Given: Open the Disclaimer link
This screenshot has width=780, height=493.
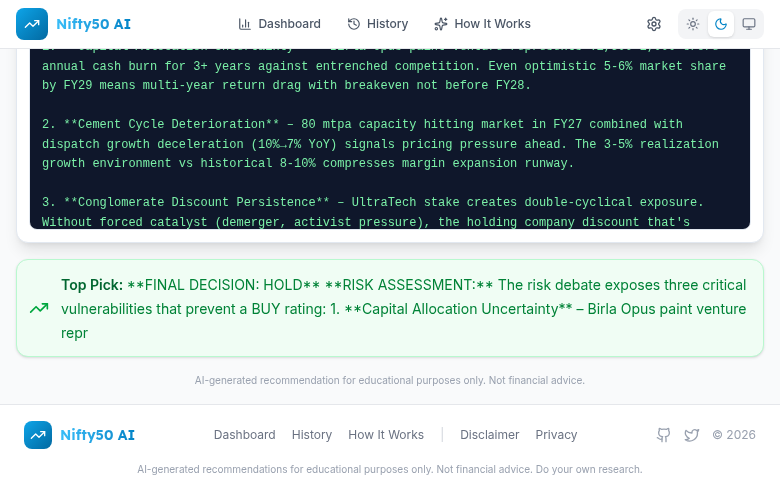Looking at the screenshot, I should pyautogui.click(x=489, y=435).
